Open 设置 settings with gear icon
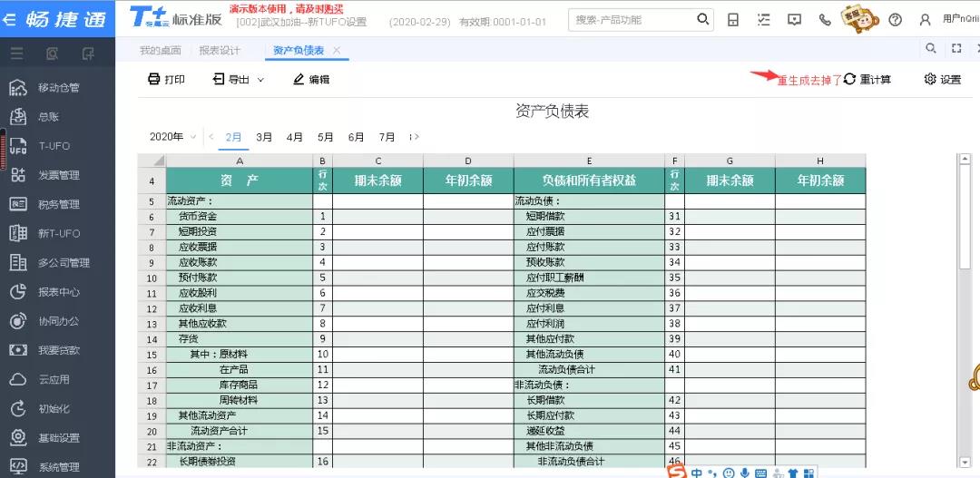This screenshot has height=478, width=980. click(x=942, y=80)
